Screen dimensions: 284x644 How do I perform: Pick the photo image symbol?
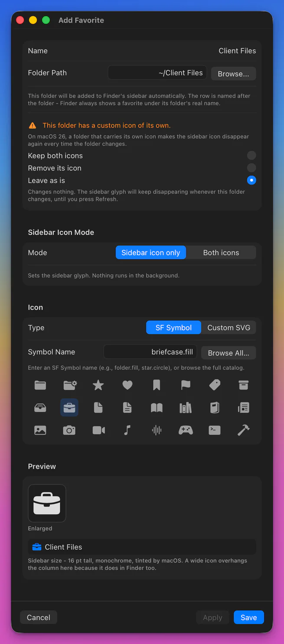[40, 430]
